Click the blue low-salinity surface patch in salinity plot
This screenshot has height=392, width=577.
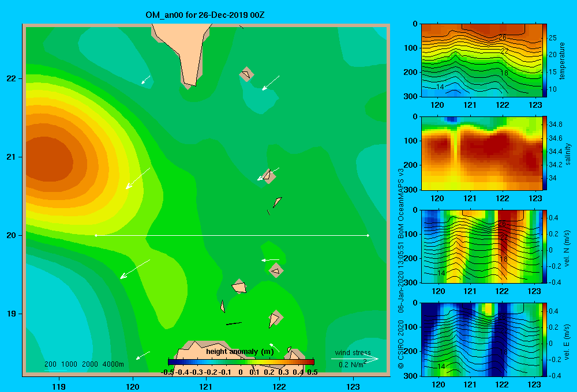[x=451, y=119]
